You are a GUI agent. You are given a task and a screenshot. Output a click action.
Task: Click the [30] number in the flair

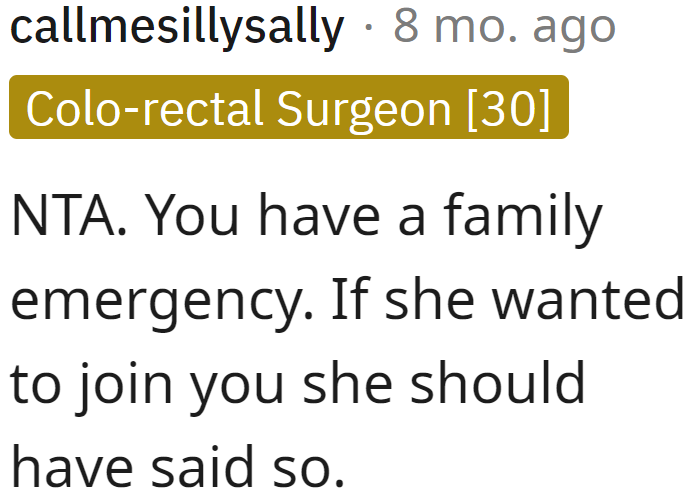[x=509, y=108]
